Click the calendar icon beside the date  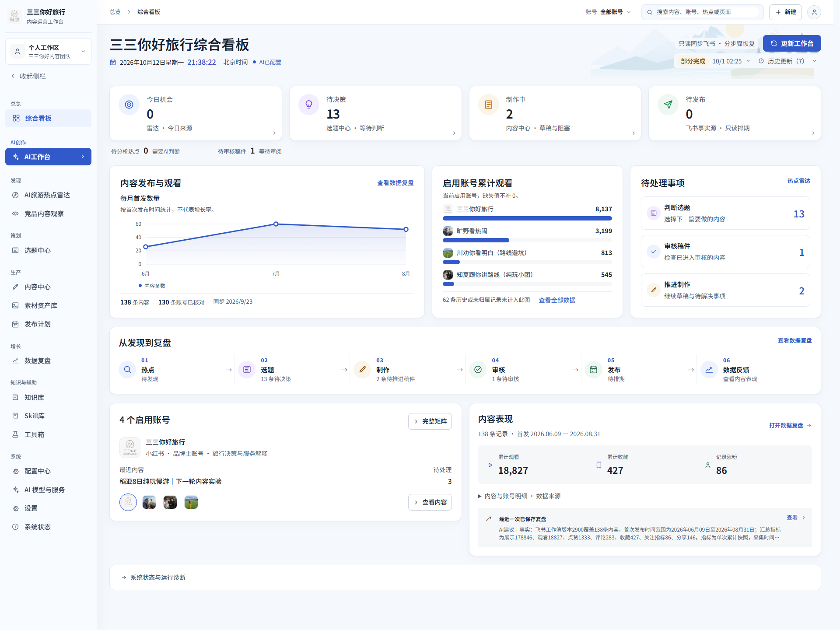pos(113,63)
